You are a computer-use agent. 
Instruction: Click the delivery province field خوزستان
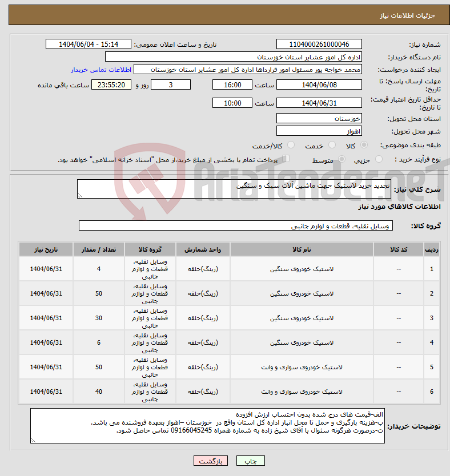click(319, 118)
